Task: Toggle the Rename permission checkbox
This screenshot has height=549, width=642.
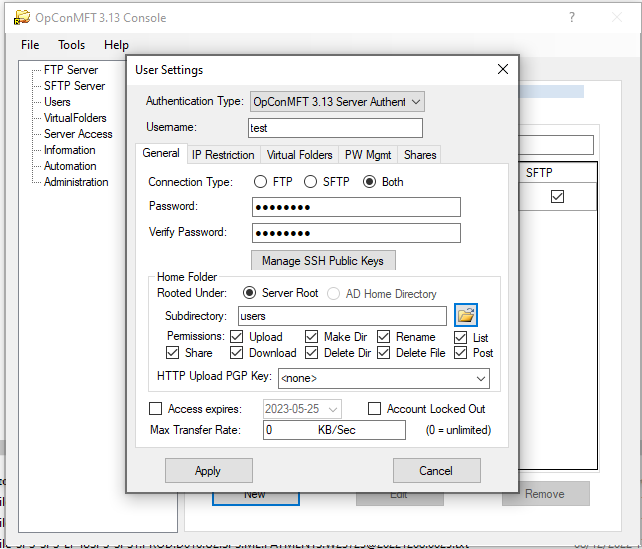Action: click(384, 337)
